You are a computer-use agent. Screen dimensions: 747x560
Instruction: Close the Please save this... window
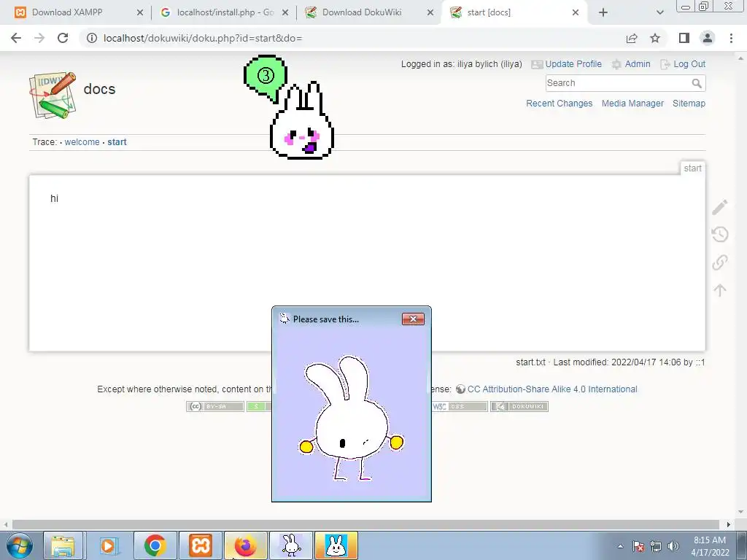tap(413, 319)
